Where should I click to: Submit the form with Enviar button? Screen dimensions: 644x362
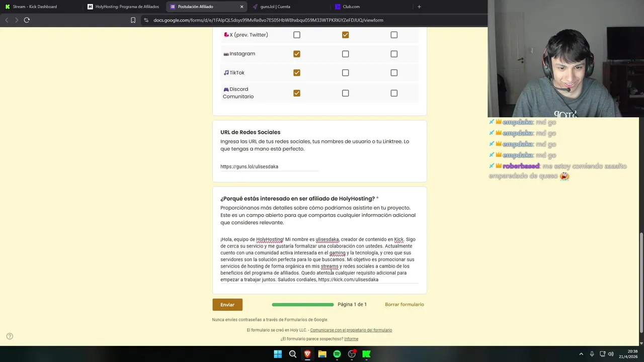click(x=227, y=305)
